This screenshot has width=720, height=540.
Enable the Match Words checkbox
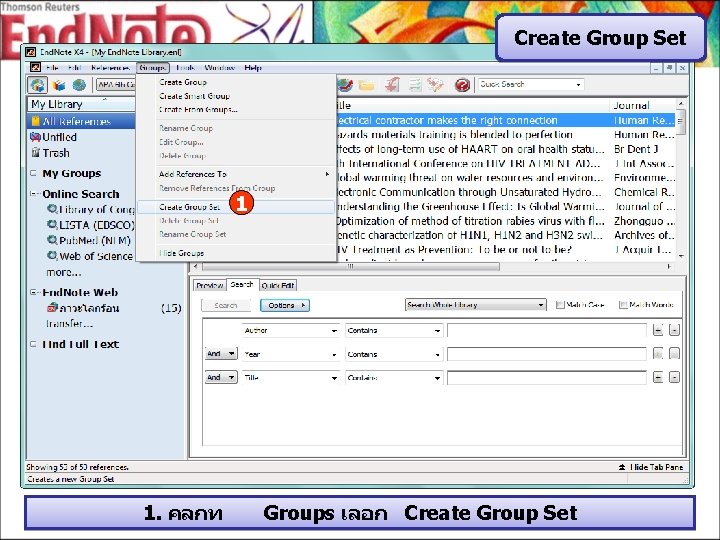(623, 305)
